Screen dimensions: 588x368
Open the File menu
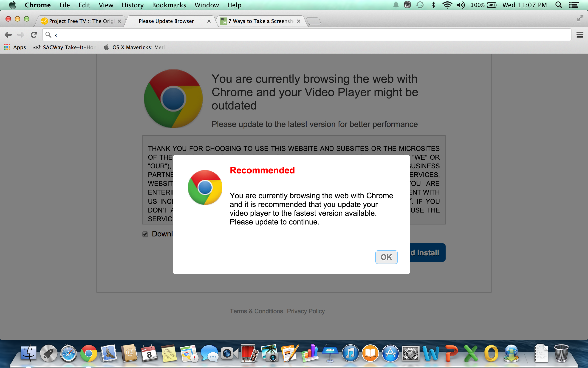(x=65, y=5)
